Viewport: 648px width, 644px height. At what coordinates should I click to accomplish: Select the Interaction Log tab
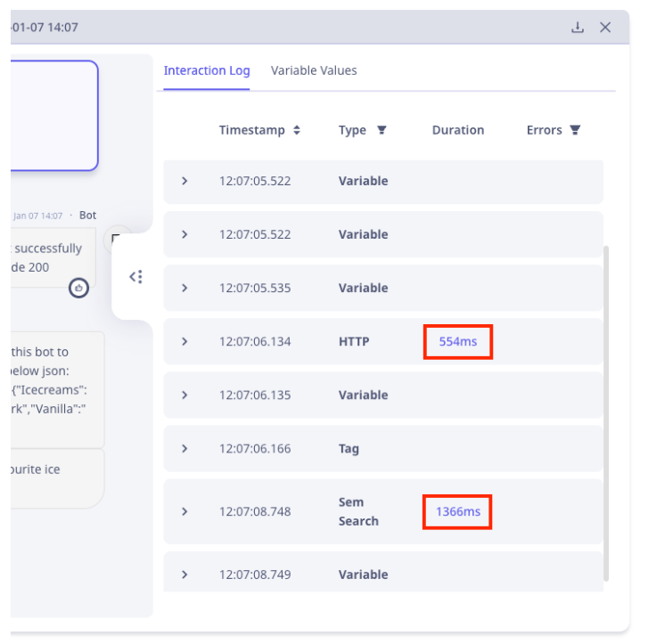[x=207, y=70]
